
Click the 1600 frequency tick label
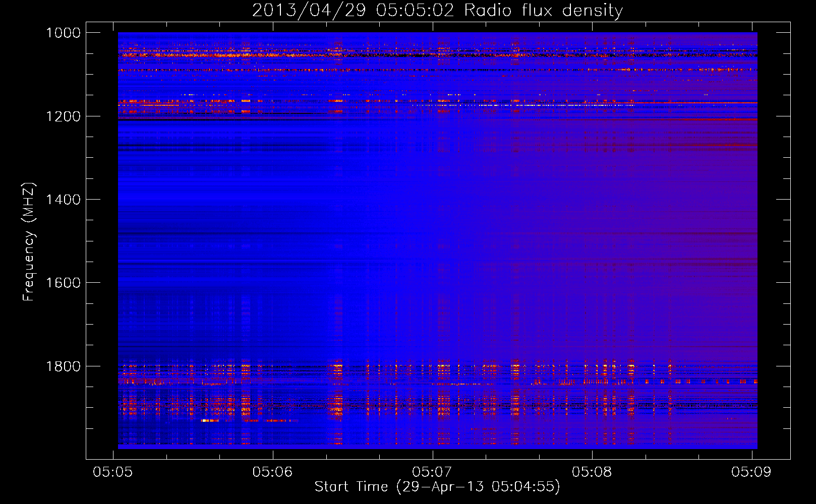63,283
